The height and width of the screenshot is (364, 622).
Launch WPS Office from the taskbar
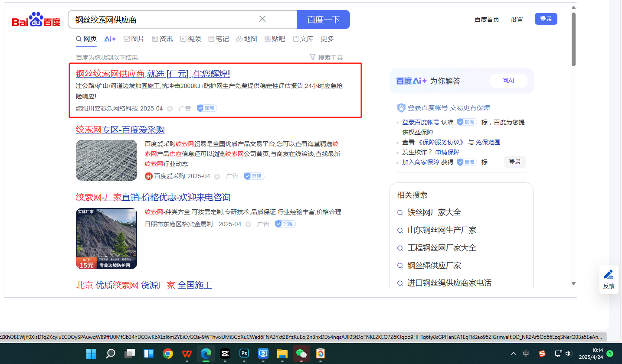(187, 354)
